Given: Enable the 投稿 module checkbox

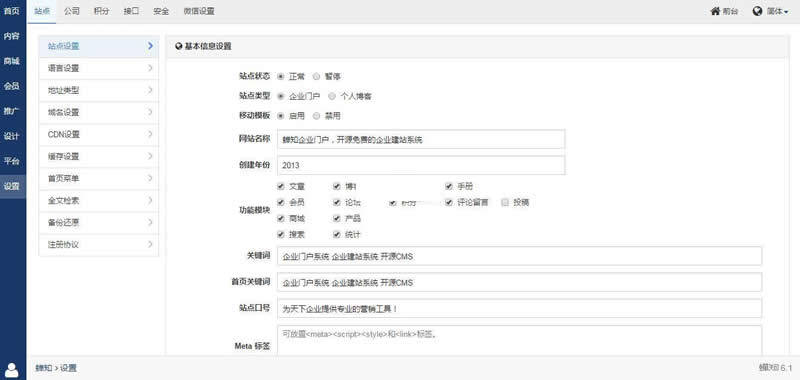Looking at the screenshot, I should tap(505, 202).
